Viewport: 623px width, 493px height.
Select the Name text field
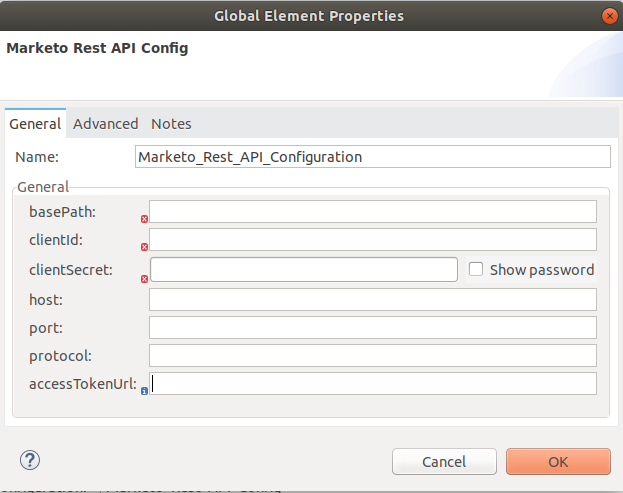pyautogui.click(x=372, y=157)
